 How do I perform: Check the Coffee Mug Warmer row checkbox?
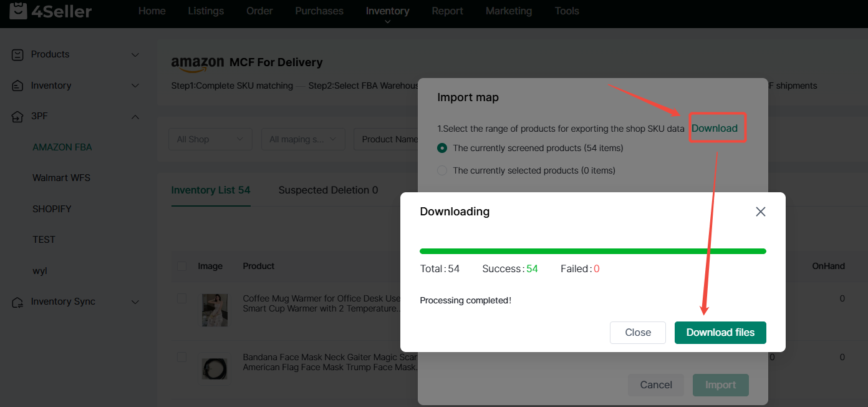pyautogui.click(x=181, y=299)
